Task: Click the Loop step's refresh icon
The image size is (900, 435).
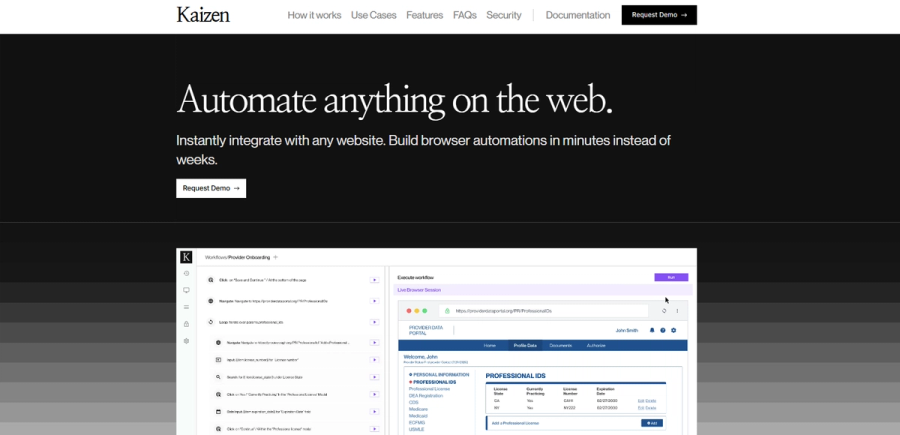Action: tap(211, 323)
